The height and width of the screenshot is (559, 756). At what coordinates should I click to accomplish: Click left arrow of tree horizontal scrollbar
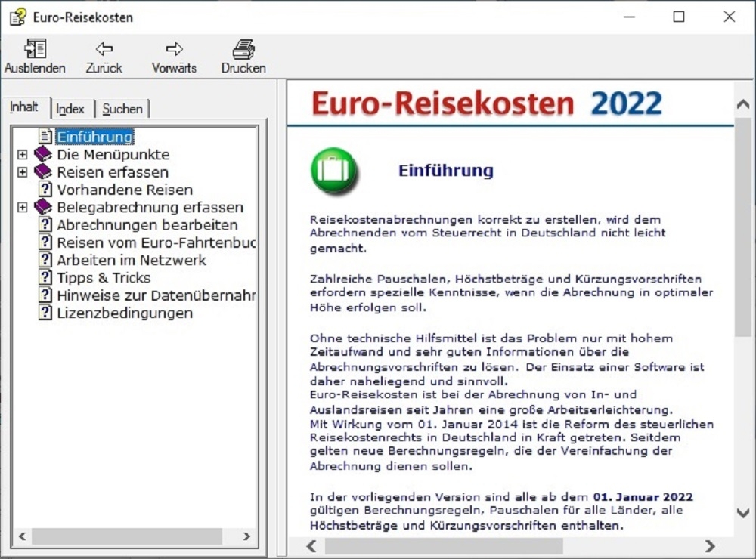[x=22, y=536]
